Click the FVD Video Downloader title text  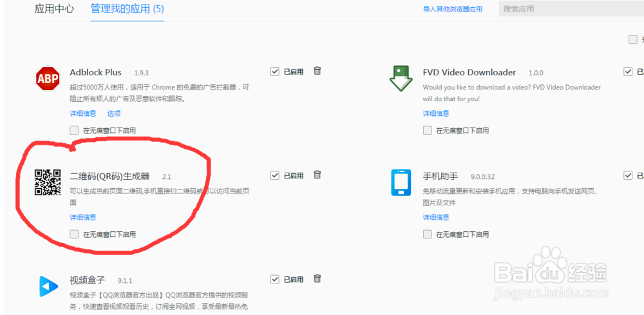pyautogui.click(x=469, y=72)
